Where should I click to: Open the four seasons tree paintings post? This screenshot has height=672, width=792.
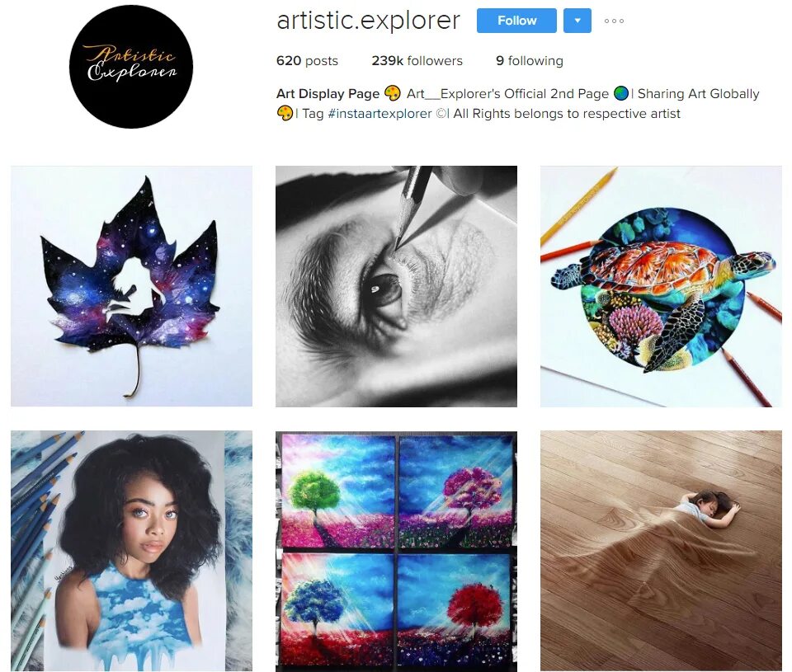(396, 551)
